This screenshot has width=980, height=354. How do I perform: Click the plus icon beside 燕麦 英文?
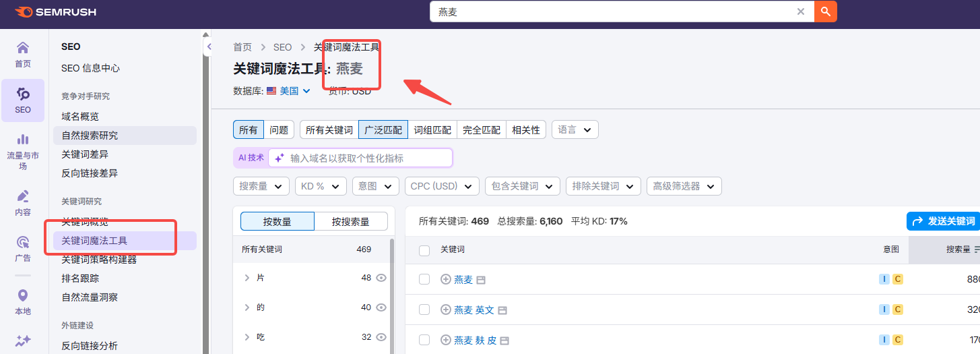point(445,309)
